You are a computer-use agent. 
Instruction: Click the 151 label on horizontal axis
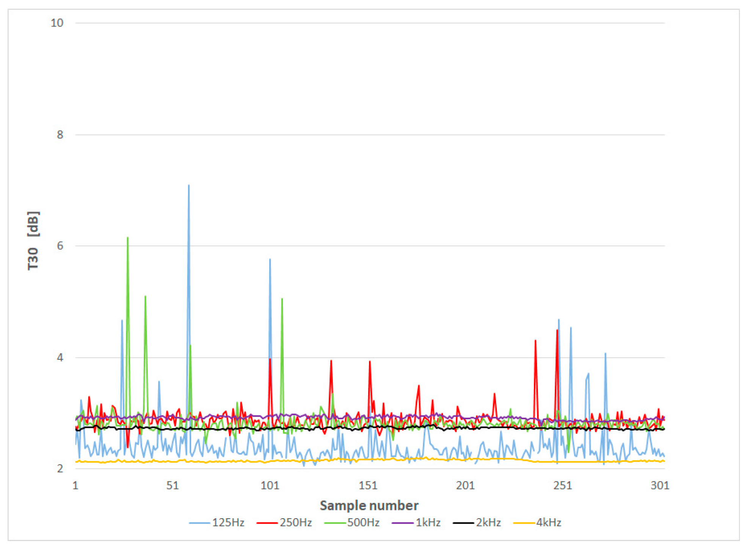[x=368, y=485]
